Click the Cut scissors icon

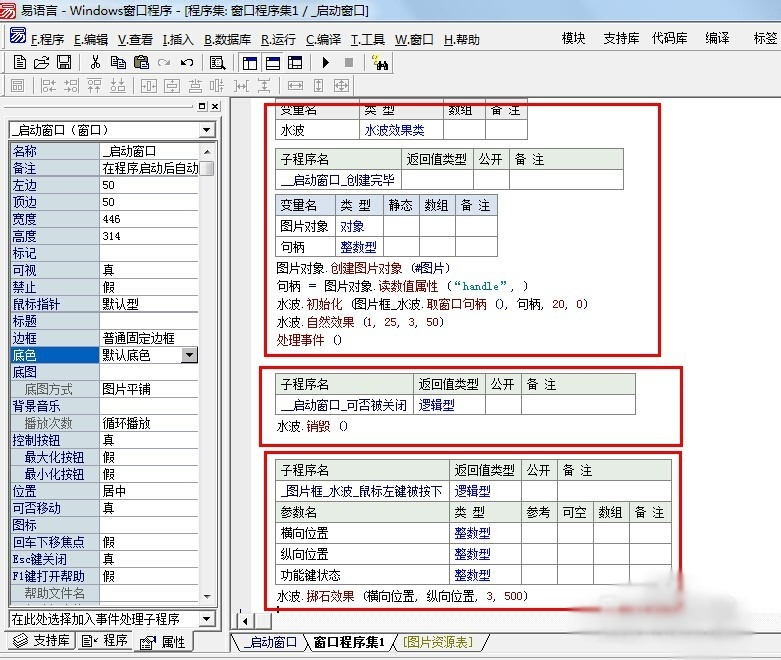tap(95, 62)
